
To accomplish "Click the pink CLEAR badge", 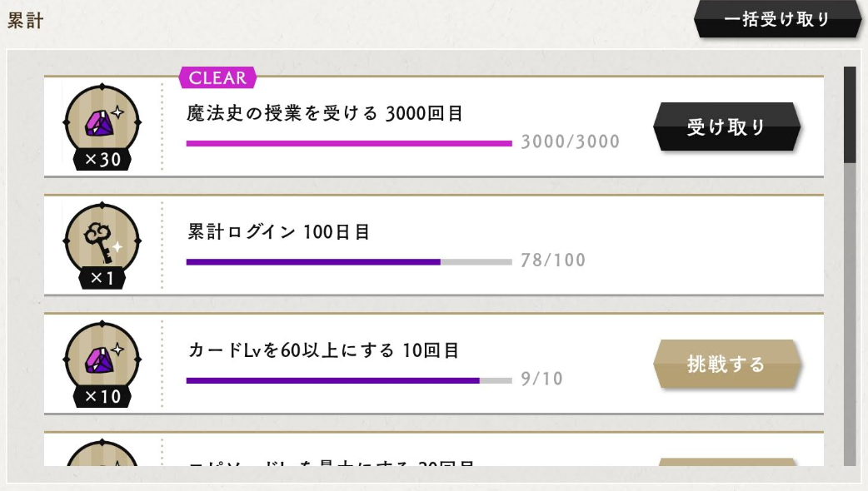I will [x=217, y=78].
